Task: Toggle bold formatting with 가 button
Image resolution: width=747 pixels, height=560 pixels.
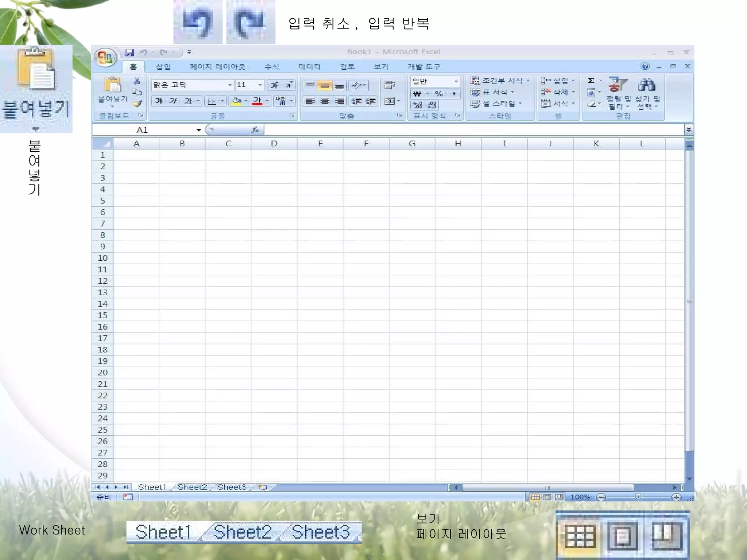Action: click(x=159, y=101)
